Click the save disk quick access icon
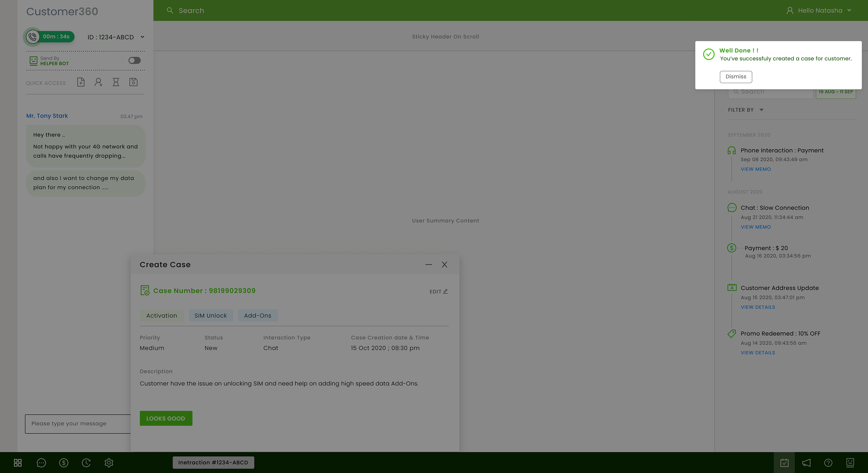The image size is (868, 473). point(133,82)
